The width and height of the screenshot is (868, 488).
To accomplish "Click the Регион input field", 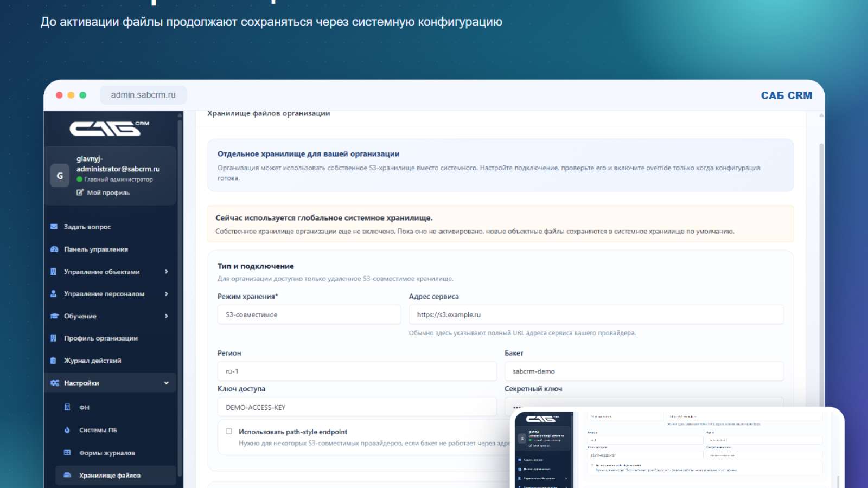I will click(x=357, y=371).
